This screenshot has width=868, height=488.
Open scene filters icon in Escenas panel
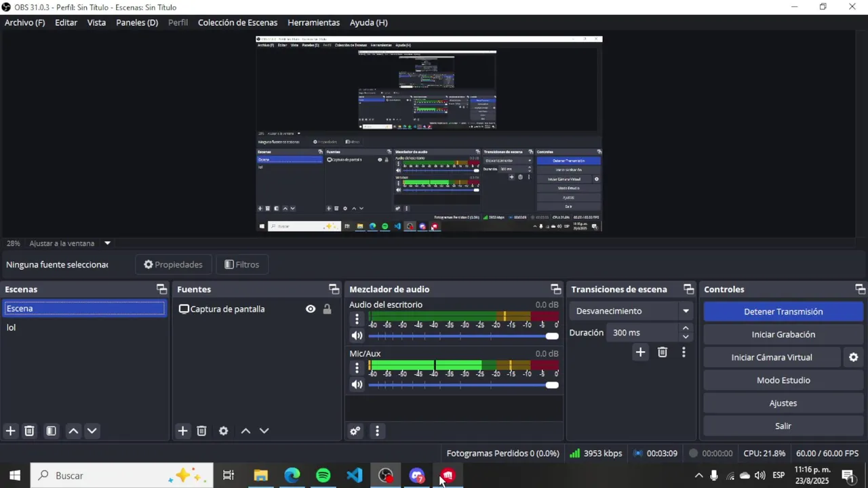(x=51, y=431)
